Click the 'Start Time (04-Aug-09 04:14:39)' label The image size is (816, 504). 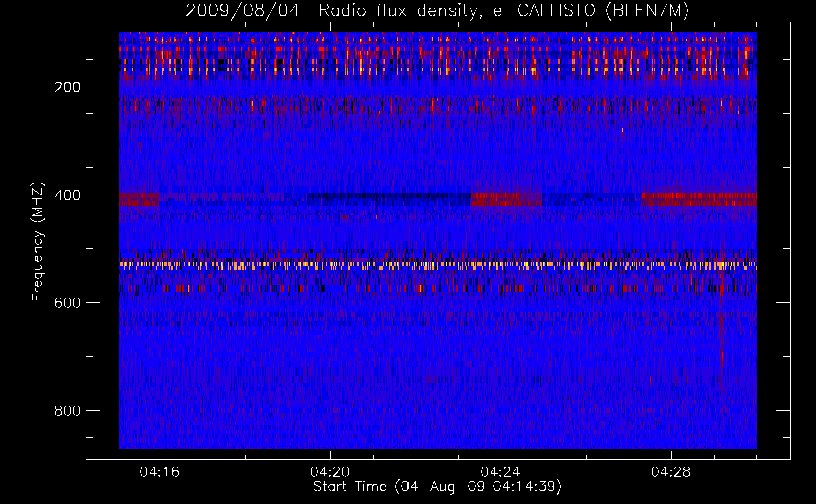tap(437, 487)
